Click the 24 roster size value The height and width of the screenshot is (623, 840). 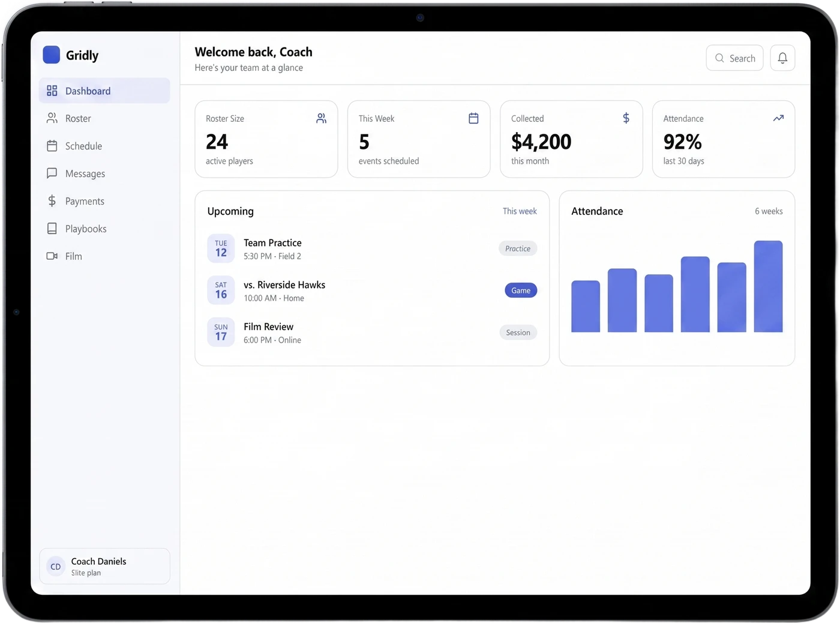click(x=217, y=142)
